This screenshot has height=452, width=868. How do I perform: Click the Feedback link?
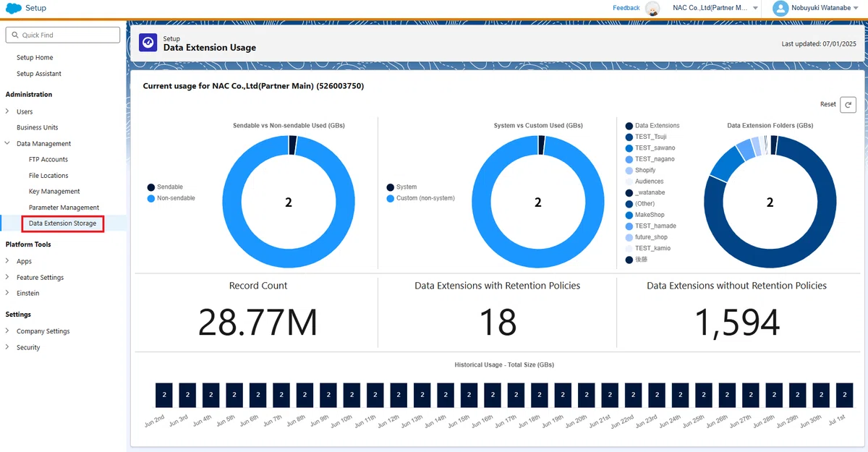[626, 8]
